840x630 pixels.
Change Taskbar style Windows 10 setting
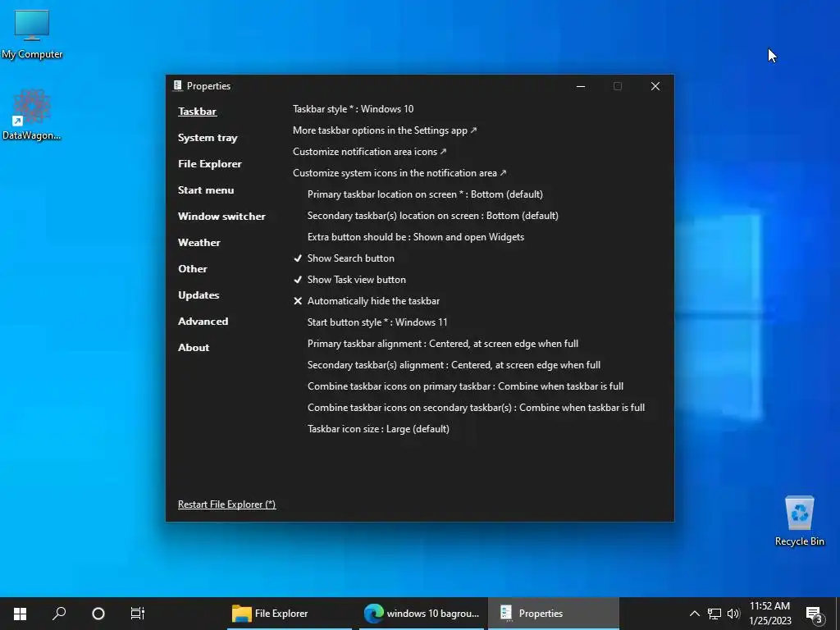click(x=353, y=109)
